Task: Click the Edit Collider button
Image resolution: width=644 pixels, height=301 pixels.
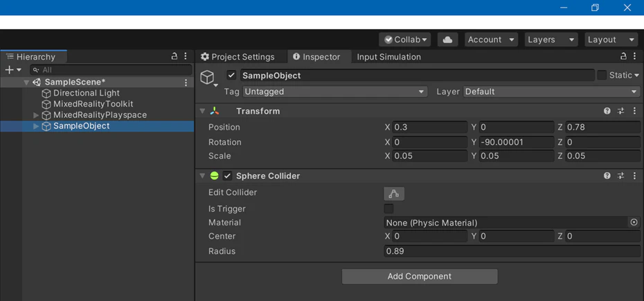Action: 394,193
